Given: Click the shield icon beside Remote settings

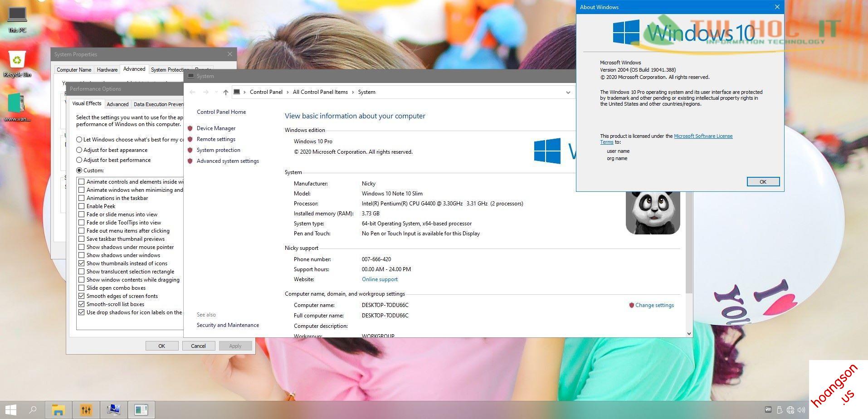Looking at the screenshot, I should click(x=190, y=139).
